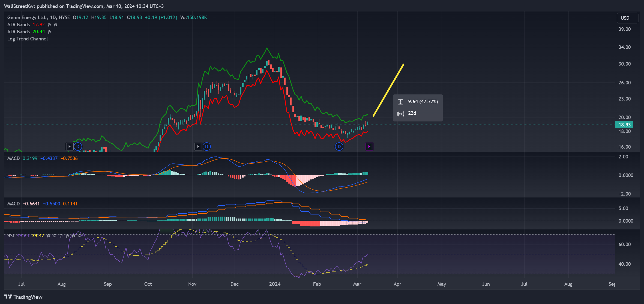Click the purple E upcoming earnings marker
Viewport: 644px width, 304px height.
point(369,147)
